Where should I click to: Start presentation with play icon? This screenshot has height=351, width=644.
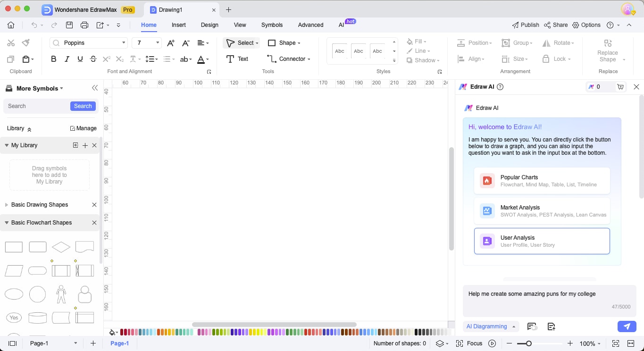[x=492, y=343]
